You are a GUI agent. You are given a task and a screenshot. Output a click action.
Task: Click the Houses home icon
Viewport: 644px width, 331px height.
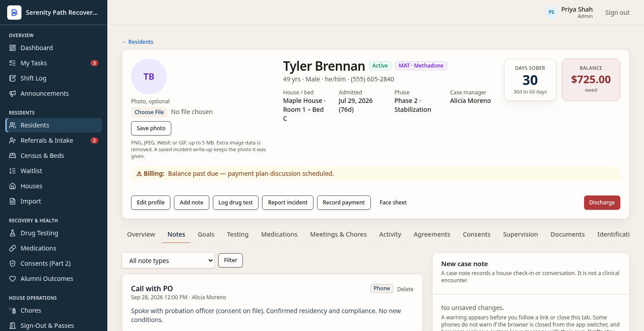coord(13,186)
